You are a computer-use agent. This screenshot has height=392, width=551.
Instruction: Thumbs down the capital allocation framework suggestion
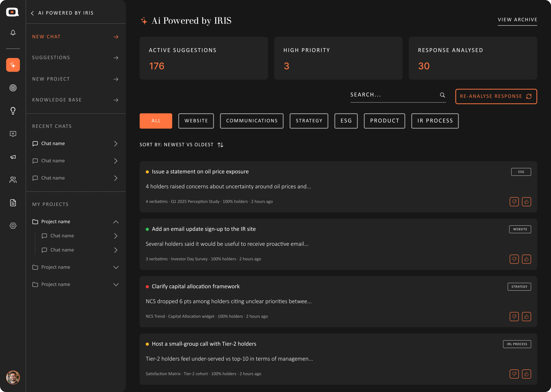(x=514, y=316)
